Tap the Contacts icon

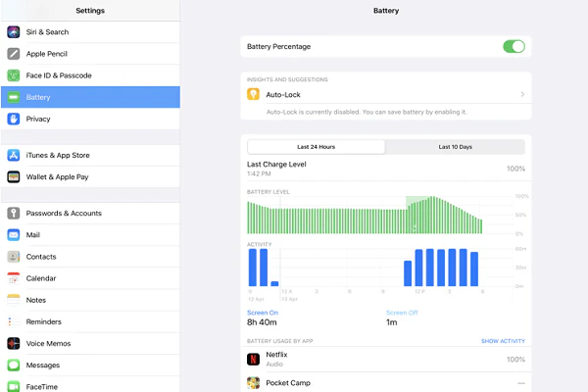click(x=14, y=257)
